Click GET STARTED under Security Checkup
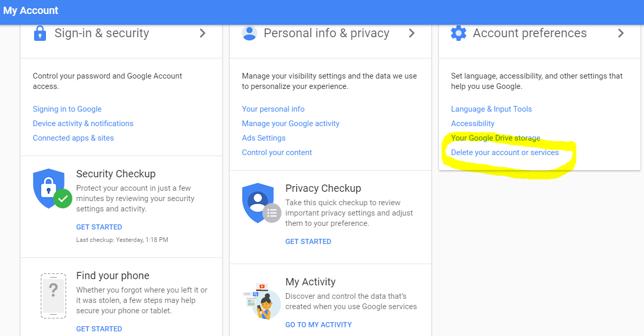This screenshot has height=336, width=644. 99,227
